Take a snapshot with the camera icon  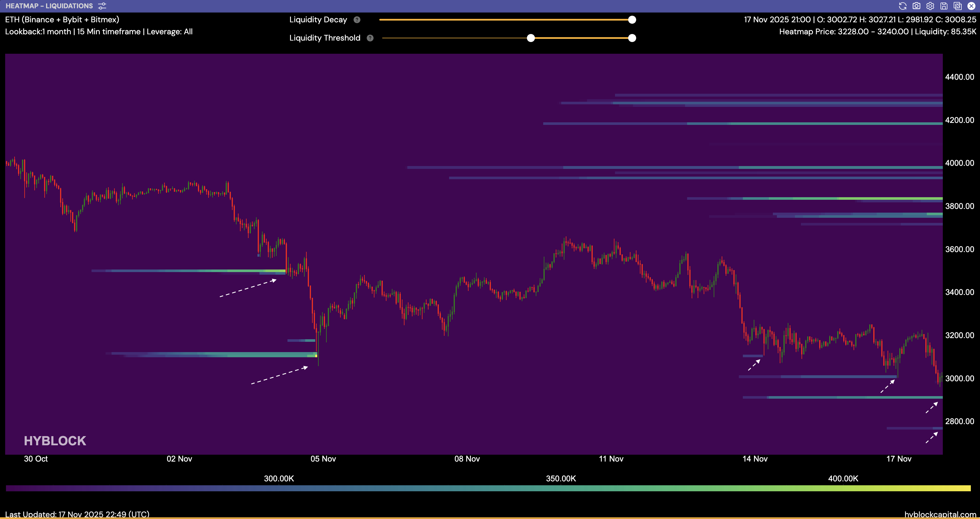click(916, 6)
